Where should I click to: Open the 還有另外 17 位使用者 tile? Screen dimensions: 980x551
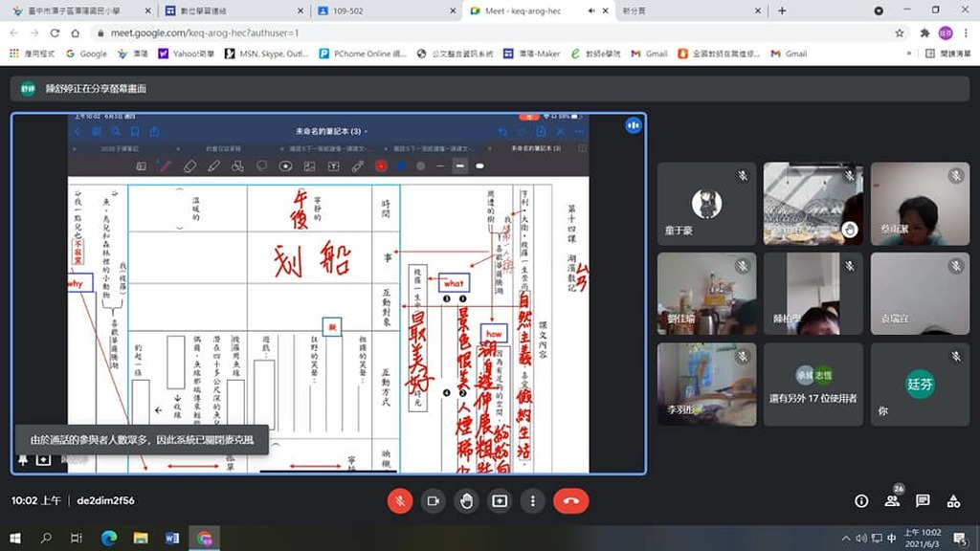click(x=813, y=385)
